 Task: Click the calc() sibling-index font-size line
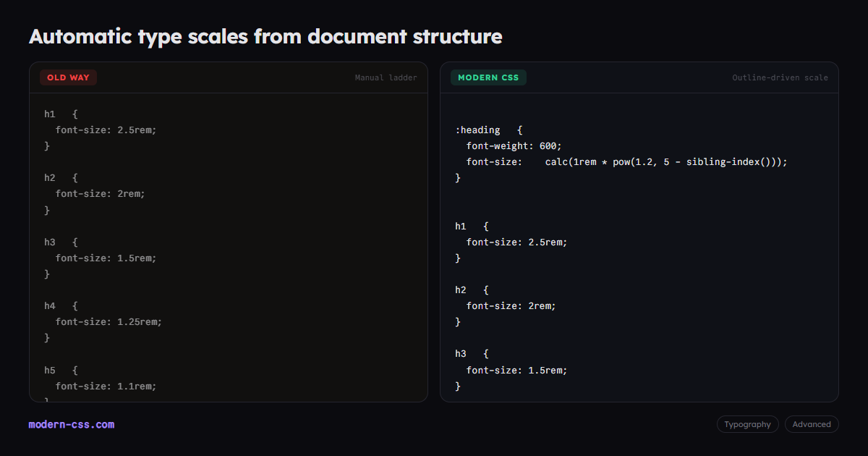(626, 162)
